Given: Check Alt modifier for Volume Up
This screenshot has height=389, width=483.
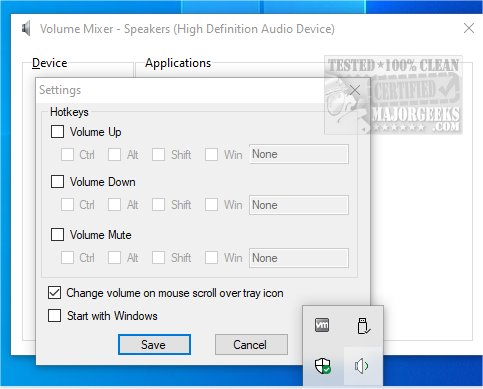Looking at the screenshot, I should pos(114,155).
